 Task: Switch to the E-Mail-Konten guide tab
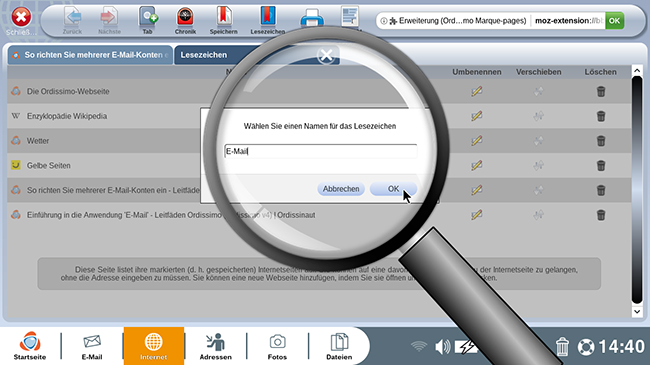[x=90, y=55]
